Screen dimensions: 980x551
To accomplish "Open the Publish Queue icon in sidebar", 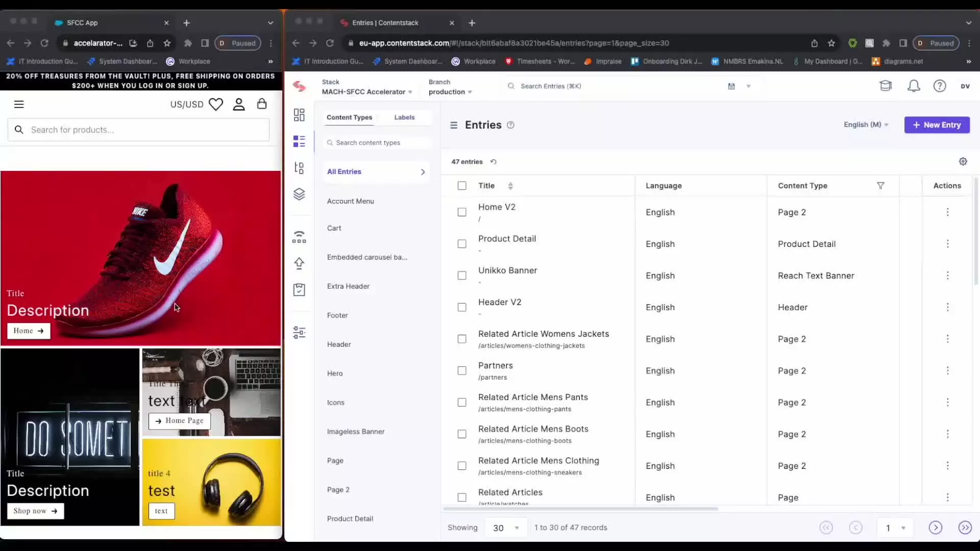I will (x=299, y=237).
